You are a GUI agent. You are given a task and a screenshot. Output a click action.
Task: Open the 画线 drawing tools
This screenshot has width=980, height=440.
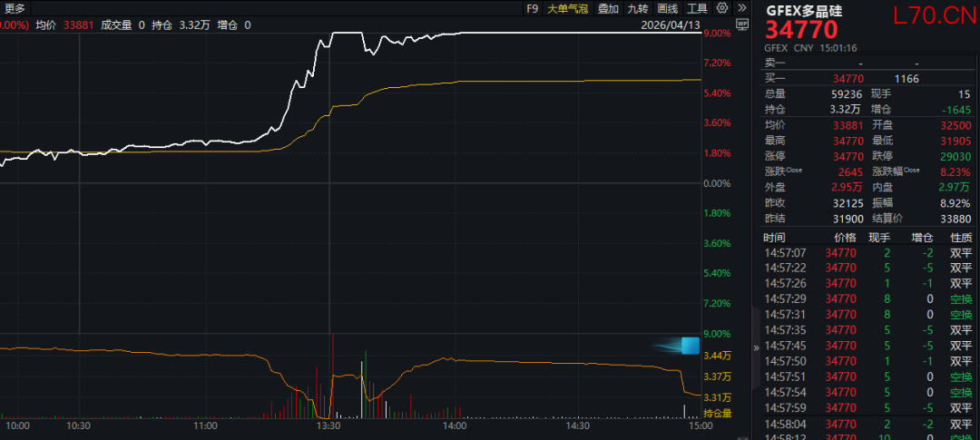668,8
